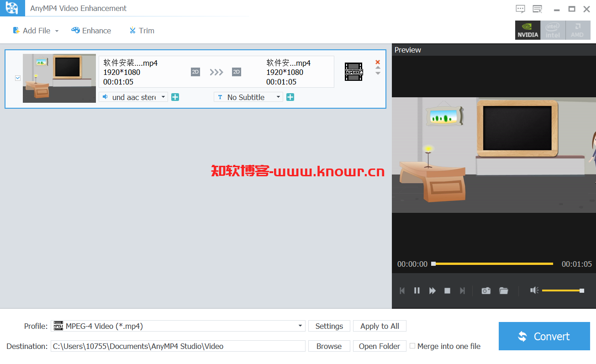Move file down with the down arrow

[378, 73]
